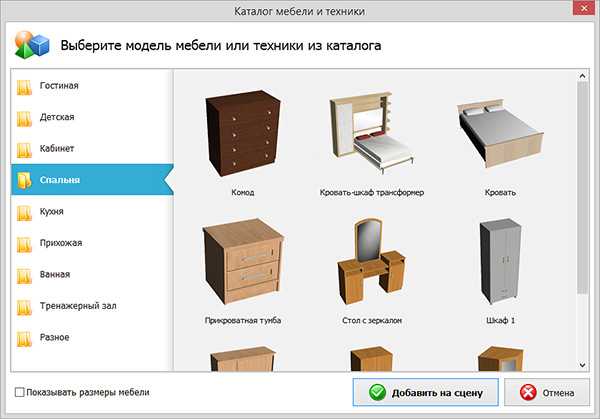Click the Кабинет folder icon

24,149
